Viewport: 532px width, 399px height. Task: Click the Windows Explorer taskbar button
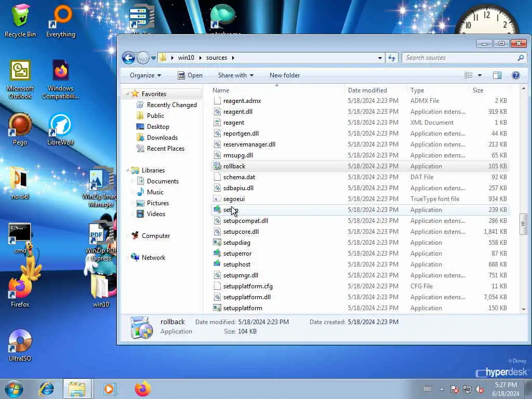77,389
